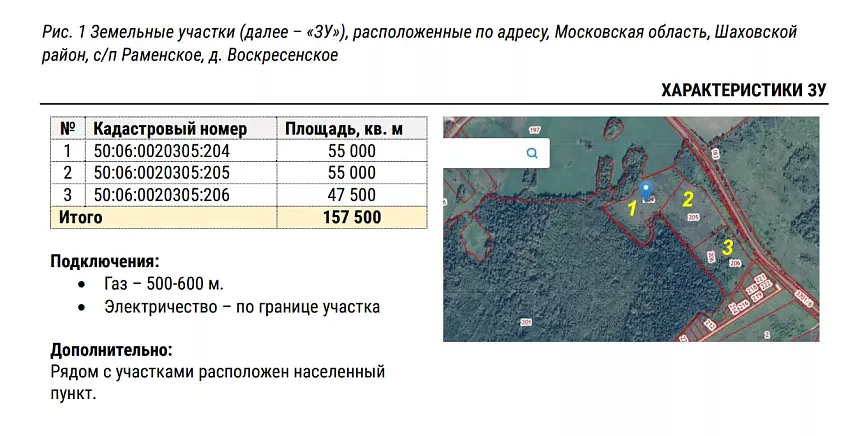The height and width of the screenshot is (436, 860).
Task: Click the total value 157 500
Action: (x=352, y=217)
